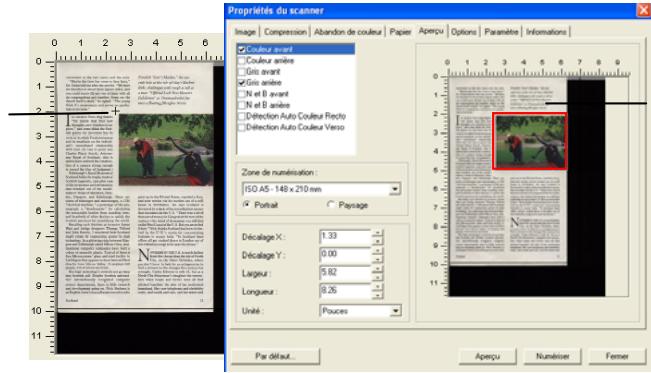Switch to the Paramètre tab

(501, 32)
